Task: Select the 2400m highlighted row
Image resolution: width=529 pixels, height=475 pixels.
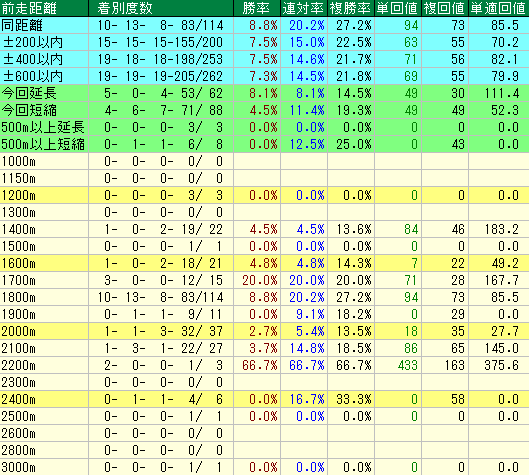Action: pyautogui.click(x=264, y=399)
